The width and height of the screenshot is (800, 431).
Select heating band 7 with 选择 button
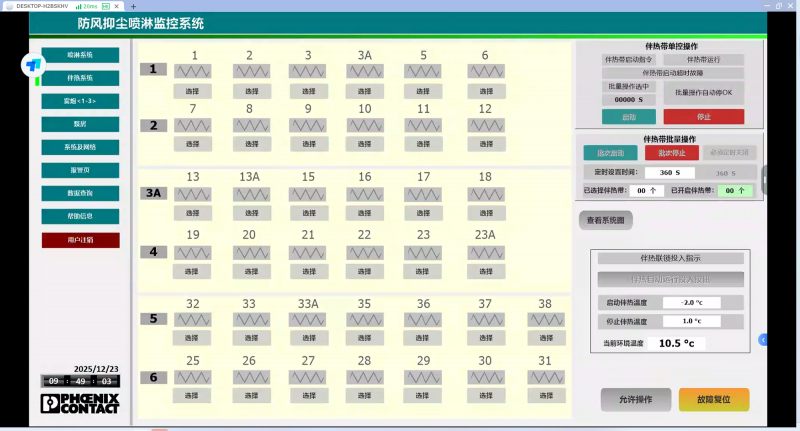pyautogui.click(x=193, y=144)
